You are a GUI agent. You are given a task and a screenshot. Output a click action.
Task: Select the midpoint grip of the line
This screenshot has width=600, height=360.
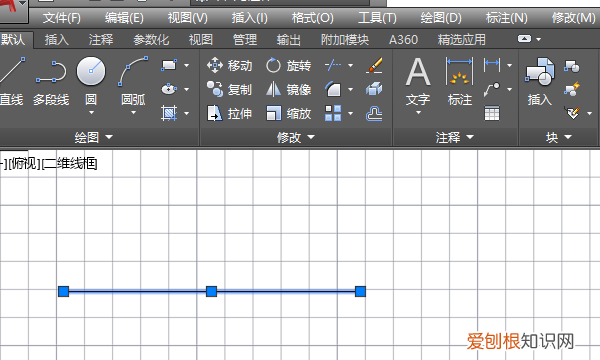point(212,292)
